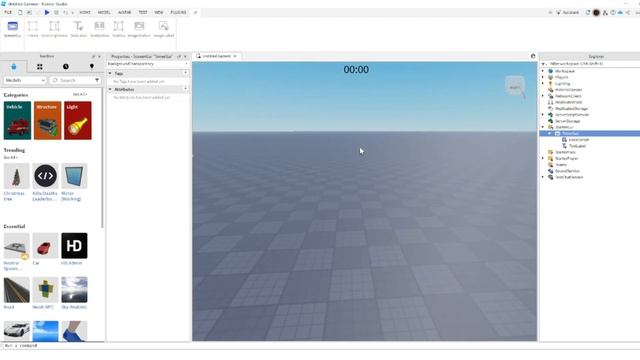Expand the StarterPlayer node in Explorer

543,158
